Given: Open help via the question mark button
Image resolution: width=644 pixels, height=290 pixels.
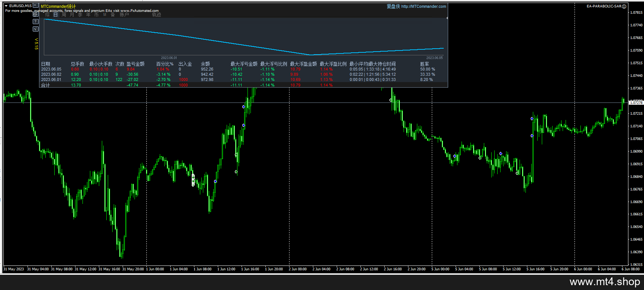Looking at the screenshot, I should (x=36, y=22).
